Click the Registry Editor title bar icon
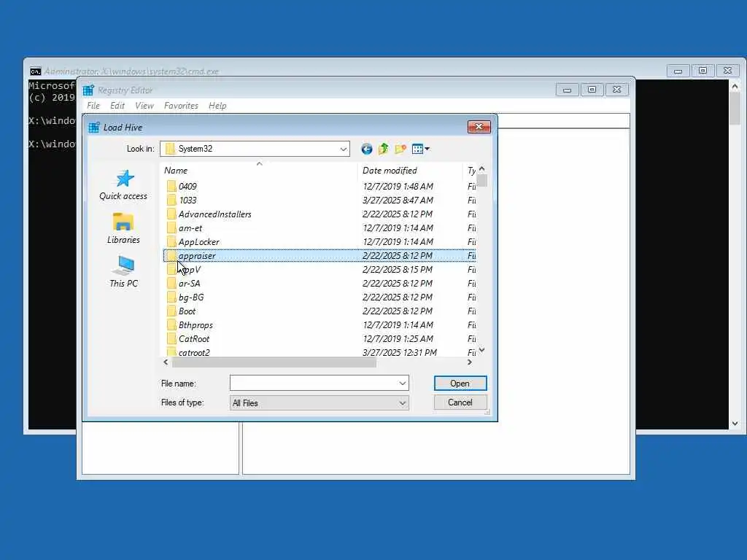747x560 pixels. click(x=88, y=90)
